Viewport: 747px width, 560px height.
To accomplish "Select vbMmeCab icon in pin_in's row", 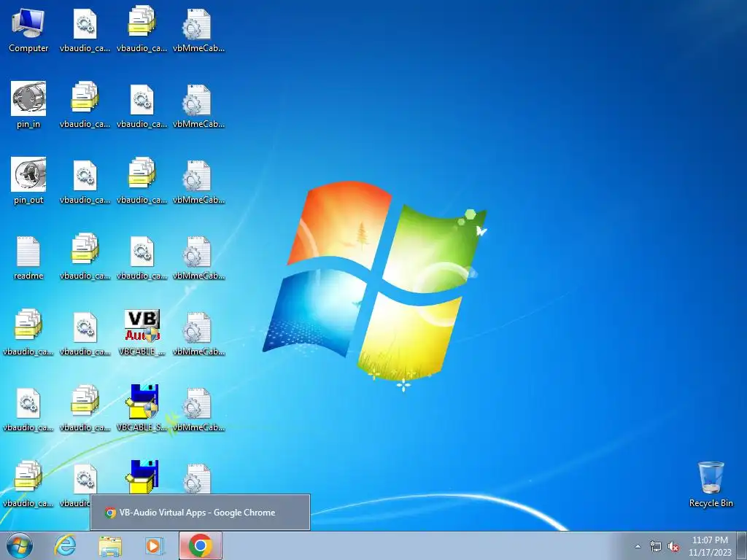I will pos(198,106).
